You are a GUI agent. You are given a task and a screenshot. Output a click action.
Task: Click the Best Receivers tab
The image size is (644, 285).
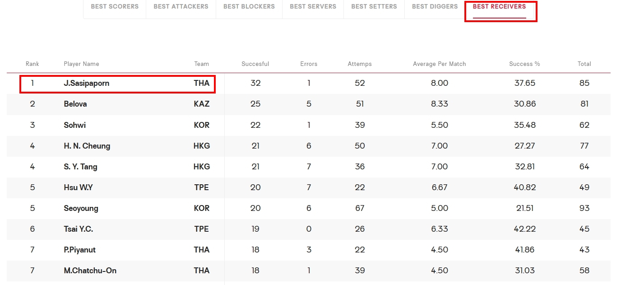pyautogui.click(x=499, y=7)
